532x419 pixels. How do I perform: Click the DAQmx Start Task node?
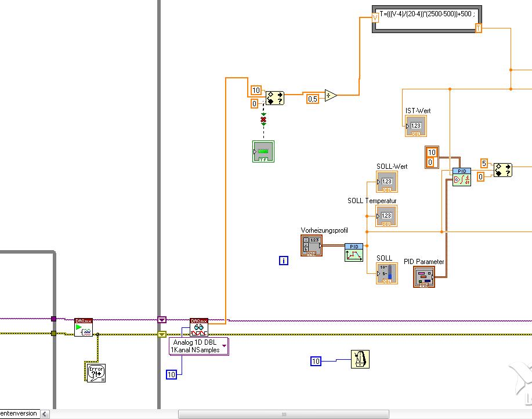84,327
